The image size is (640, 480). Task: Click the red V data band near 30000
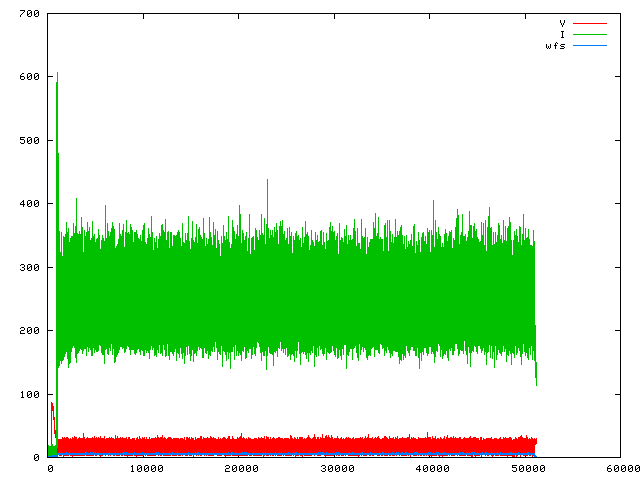336,444
